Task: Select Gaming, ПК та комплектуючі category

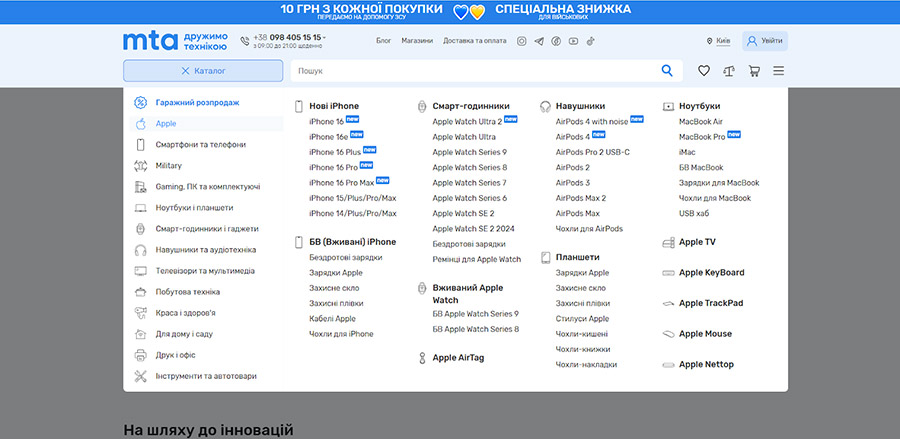Action: pos(208,187)
